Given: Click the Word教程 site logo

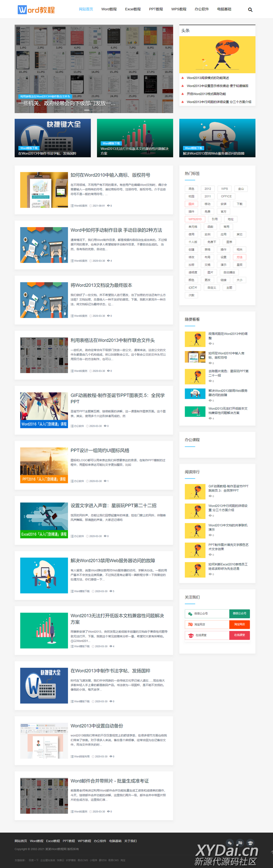Looking at the screenshot, I should tap(36, 10).
